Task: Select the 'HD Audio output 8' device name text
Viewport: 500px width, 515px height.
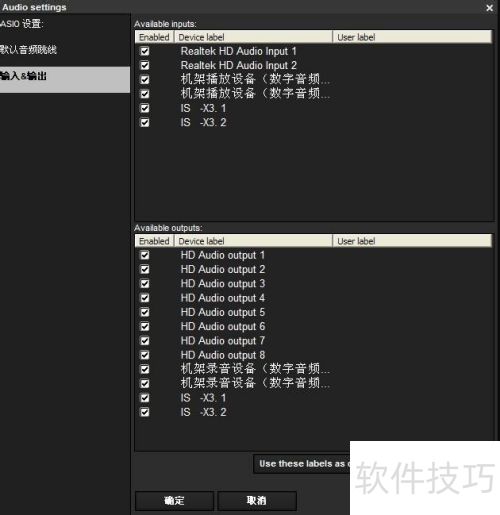Action: coord(223,355)
